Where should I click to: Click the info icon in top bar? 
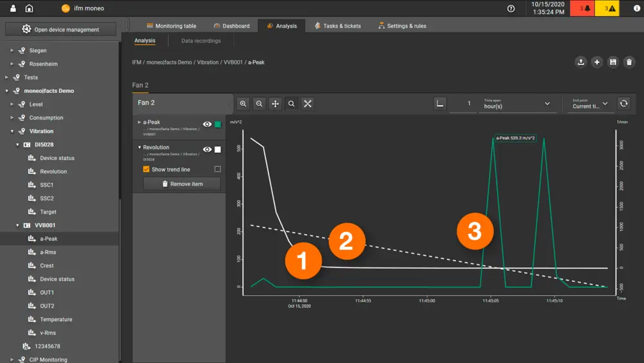637,8
